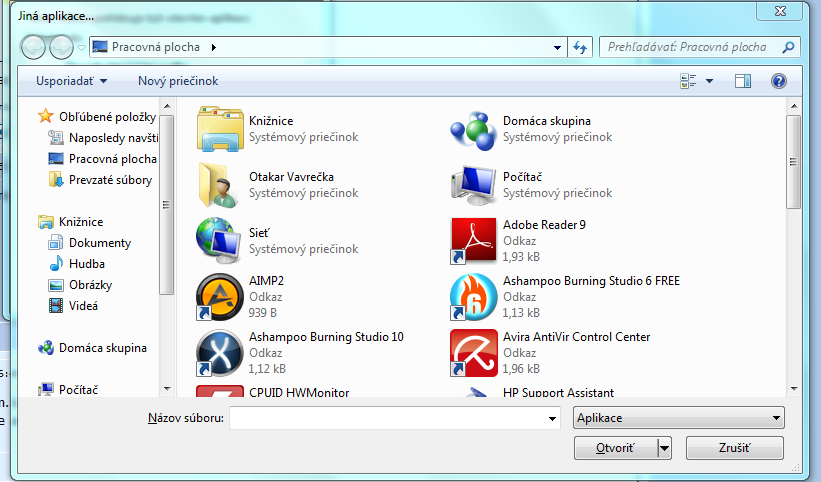The image size is (821, 482).
Task: Open the Otvoriť button split arrow
Action: 664,448
